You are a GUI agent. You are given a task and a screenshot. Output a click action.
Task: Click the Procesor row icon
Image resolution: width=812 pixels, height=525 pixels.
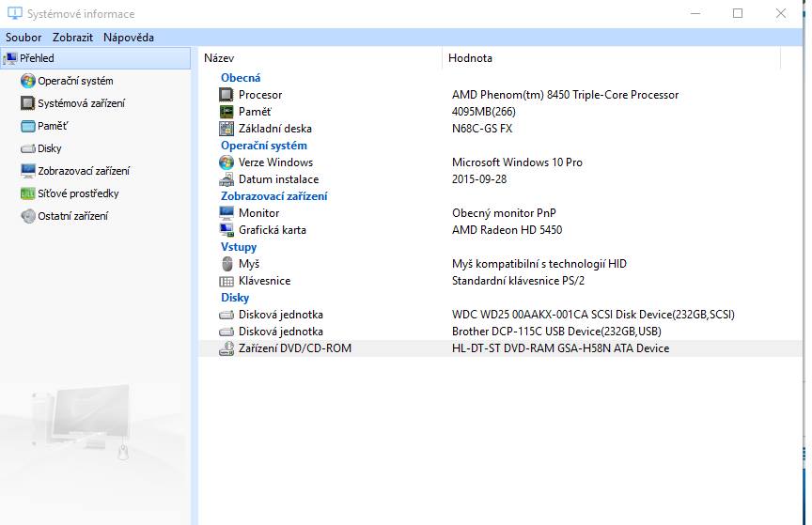coord(226,95)
